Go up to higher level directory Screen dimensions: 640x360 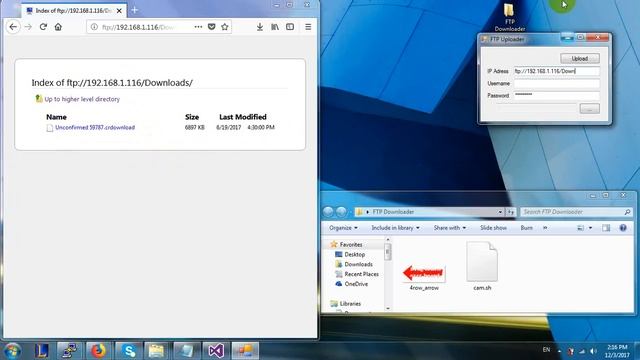82,99
